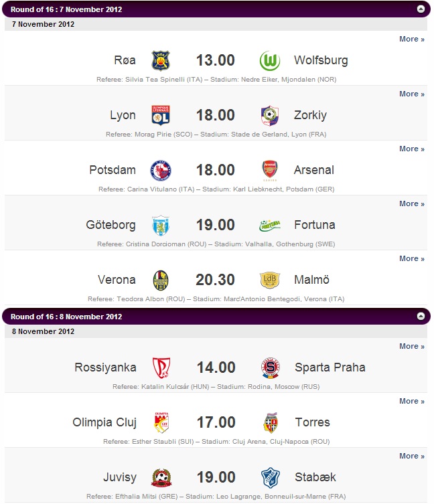Open More for Lyon vs Zorkiy
This screenshot has width=434, height=504.
point(411,94)
